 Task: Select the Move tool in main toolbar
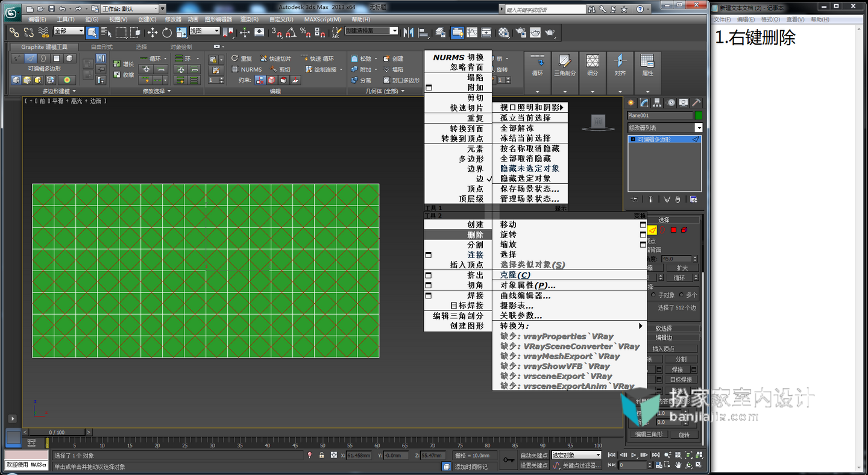point(153,32)
